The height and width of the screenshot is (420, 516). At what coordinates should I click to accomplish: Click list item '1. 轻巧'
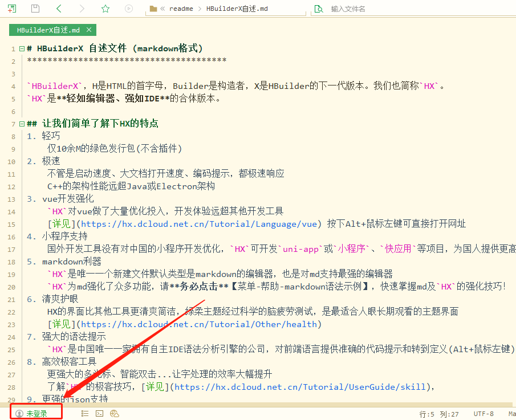(x=43, y=136)
